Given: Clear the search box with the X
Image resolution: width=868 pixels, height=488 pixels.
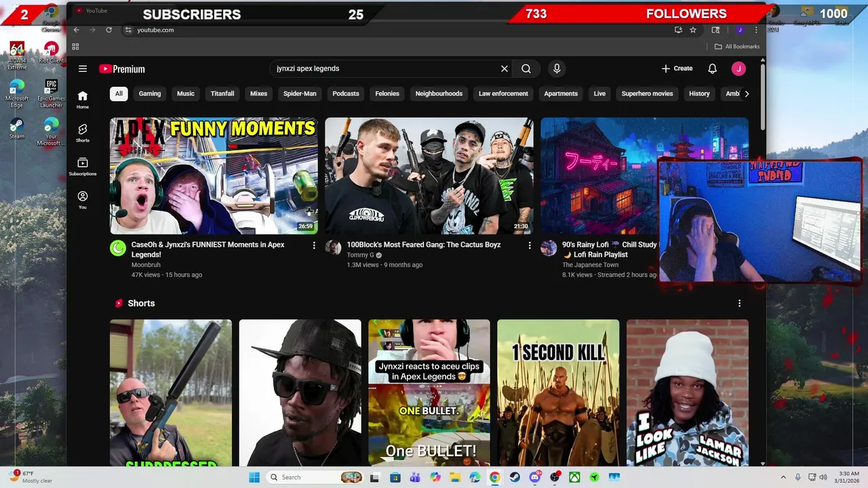Looking at the screenshot, I should (505, 68).
